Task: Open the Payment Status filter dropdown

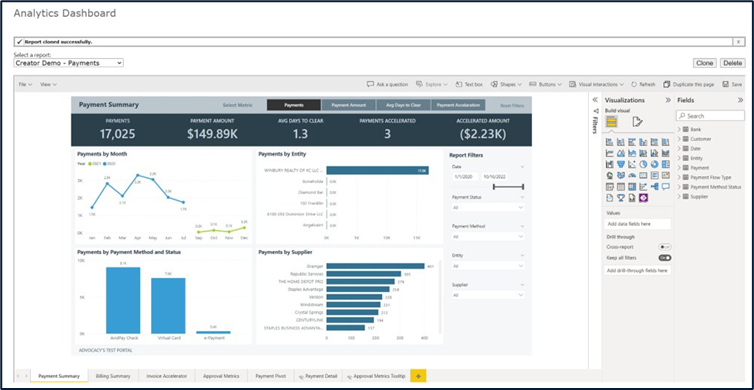Action: pyautogui.click(x=488, y=207)
